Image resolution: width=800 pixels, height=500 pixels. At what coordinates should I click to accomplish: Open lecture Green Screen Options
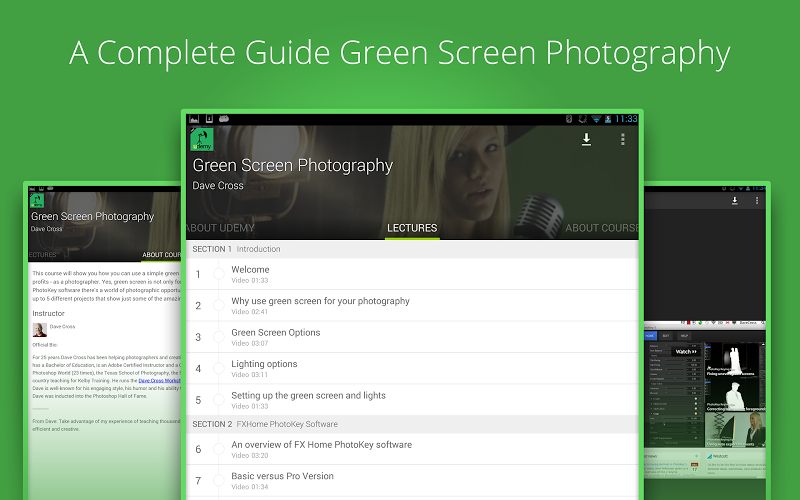[412, 337]
